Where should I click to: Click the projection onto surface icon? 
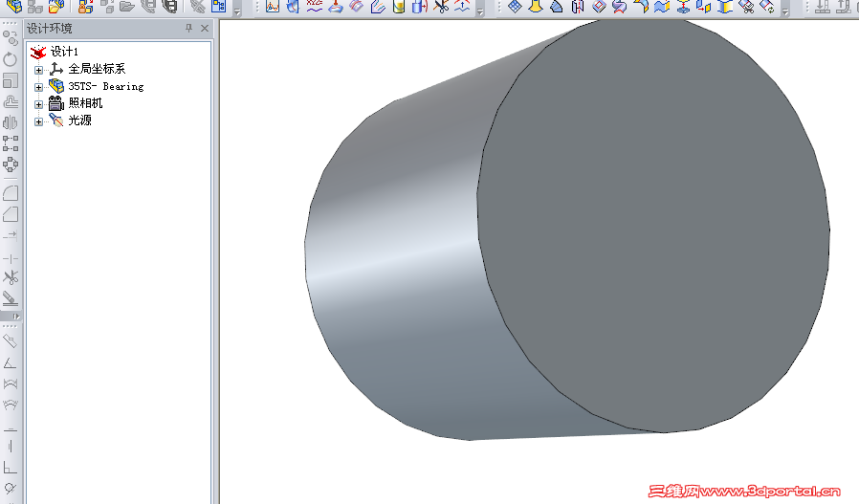click(335, 6)
